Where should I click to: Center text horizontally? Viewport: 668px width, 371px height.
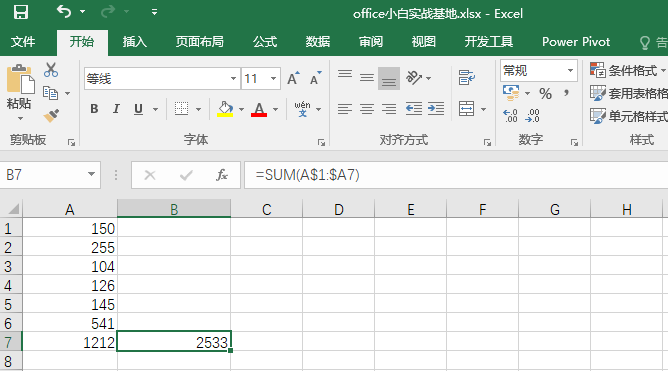tap(367, 109)
